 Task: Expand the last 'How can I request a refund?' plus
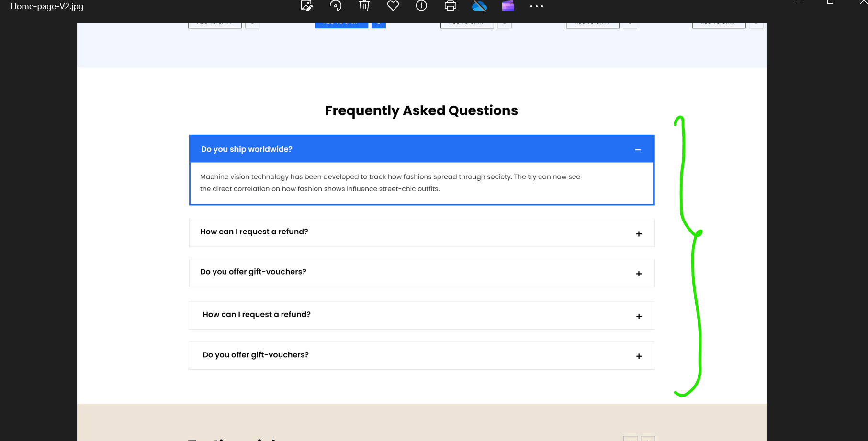point(639,316)
